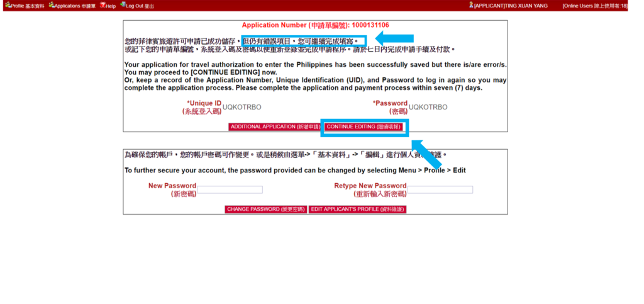Click the Online Users 線上使用者 counter

tap(595, 6)
